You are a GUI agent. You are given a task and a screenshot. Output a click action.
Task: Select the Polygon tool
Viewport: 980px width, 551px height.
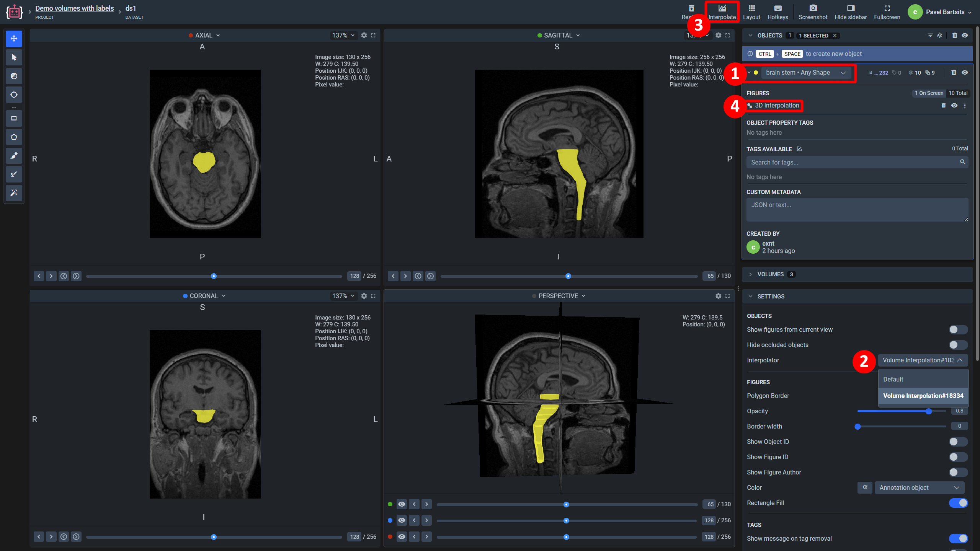pos(14,137)
